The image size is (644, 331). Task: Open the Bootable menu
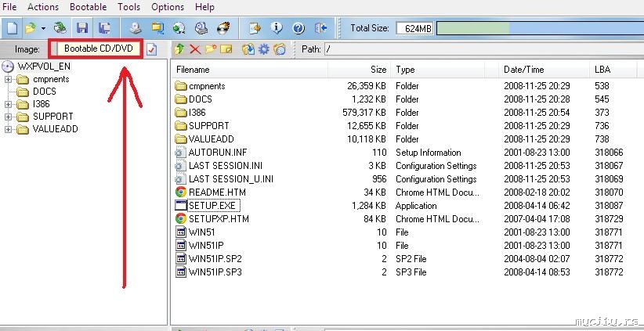coord(89,7)
